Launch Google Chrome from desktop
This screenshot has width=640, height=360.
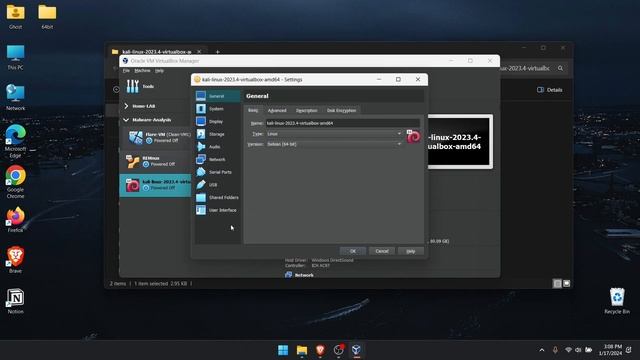pyautogui.click(x=16, y=182)
